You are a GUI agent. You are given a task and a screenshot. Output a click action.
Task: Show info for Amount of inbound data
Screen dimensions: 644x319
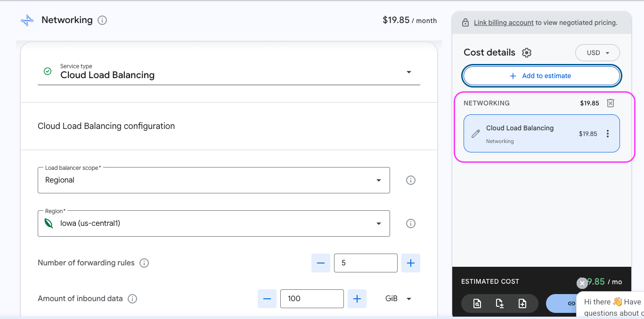132,299
